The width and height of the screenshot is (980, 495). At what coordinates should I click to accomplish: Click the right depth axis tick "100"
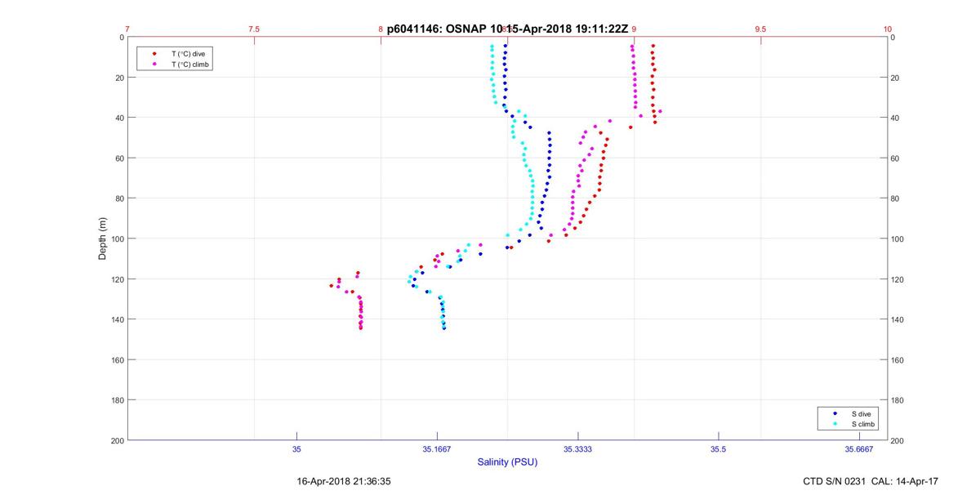898,239
